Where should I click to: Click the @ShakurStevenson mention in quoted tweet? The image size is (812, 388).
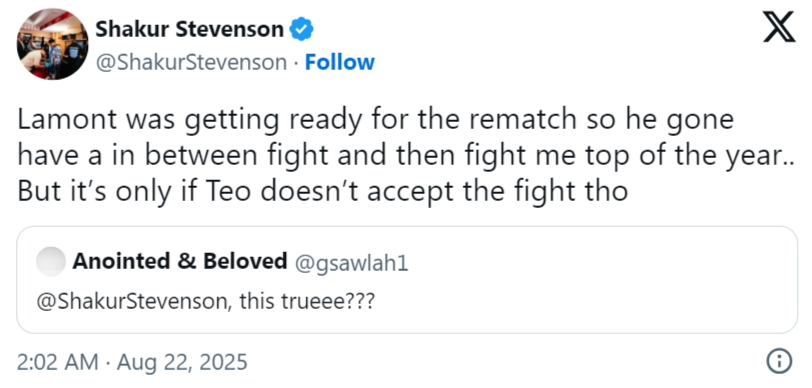[x=134, y=301]
